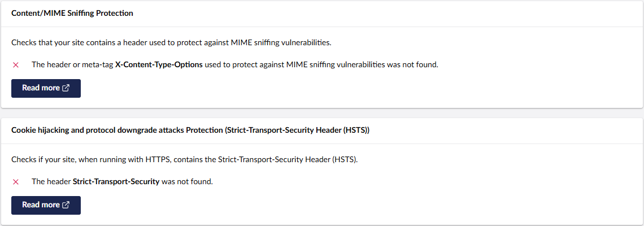644x226 pixels.
Task: Click external-link icon in HSTS Read more
Action: pos(66,205)
